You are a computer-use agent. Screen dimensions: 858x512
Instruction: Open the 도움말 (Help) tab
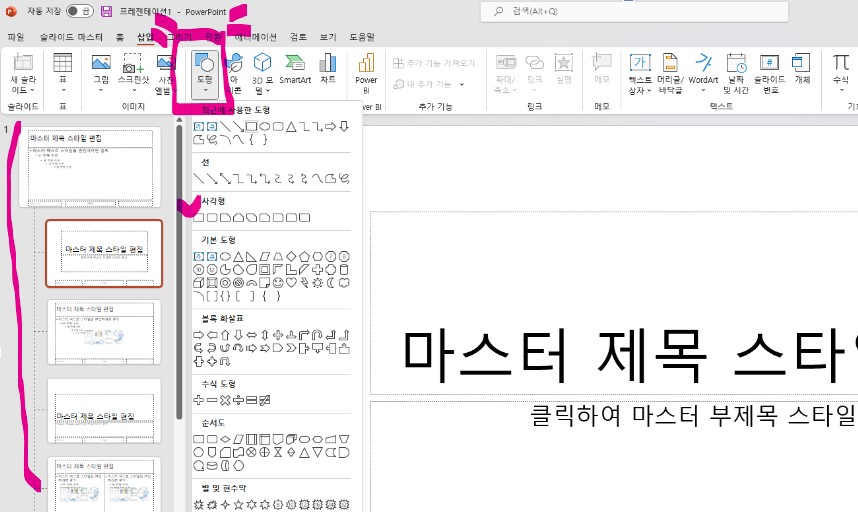[x=362, y=37]
